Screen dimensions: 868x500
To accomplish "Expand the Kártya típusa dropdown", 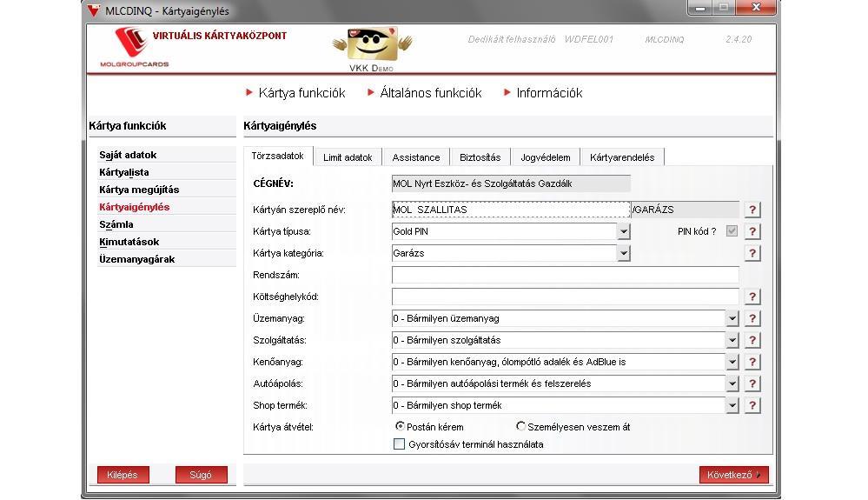I will [623, 231].
